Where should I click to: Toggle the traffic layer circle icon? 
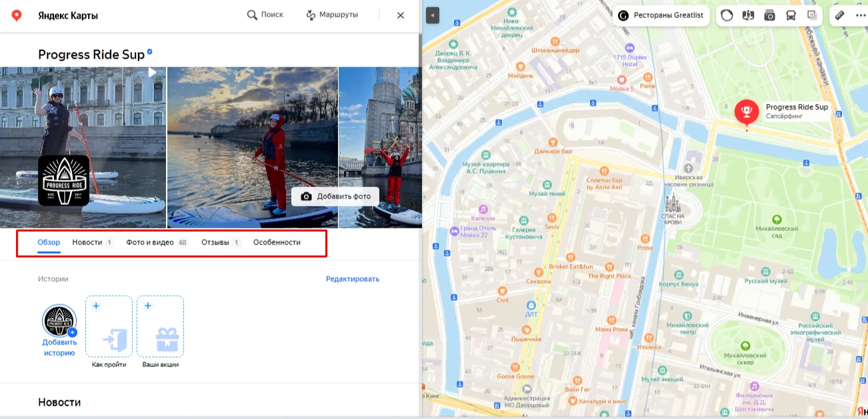pyautogui.click(x=727, y=15)
